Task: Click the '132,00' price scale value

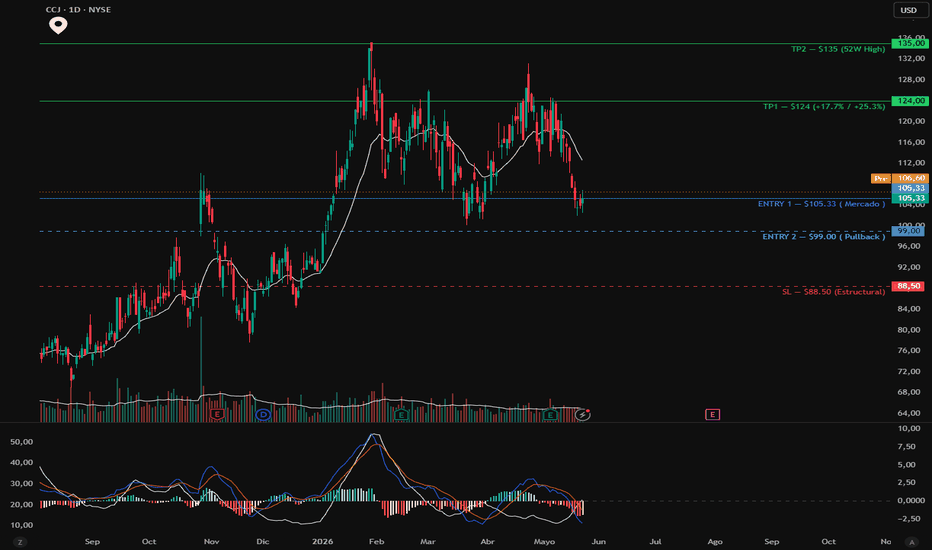Action: [911, 59]
